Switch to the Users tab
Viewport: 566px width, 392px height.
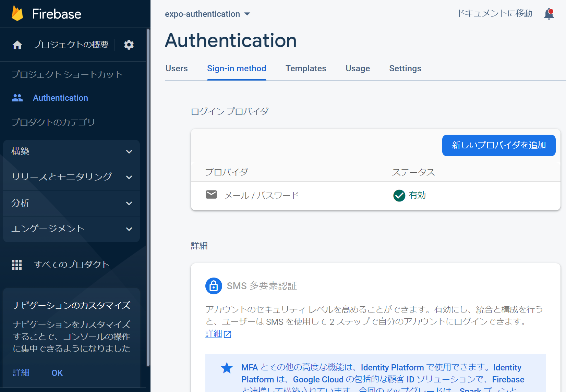pyautogui.click(x=176, y=69)
